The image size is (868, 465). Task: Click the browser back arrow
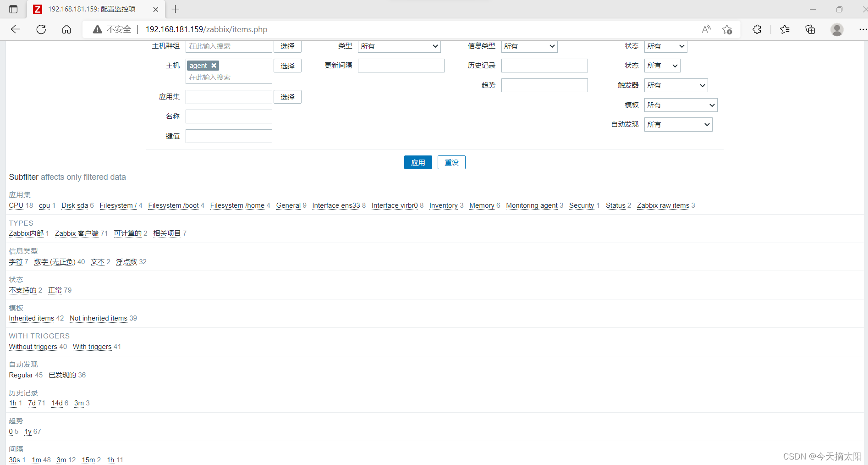click(x=16, y=29)
